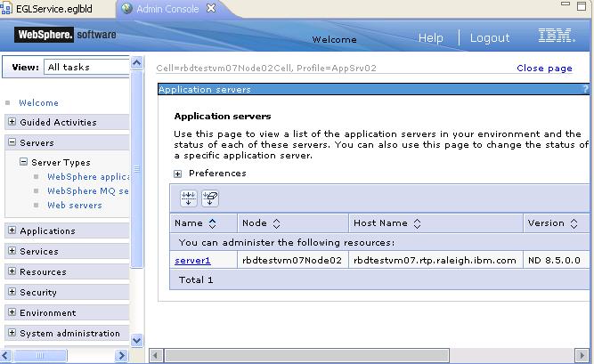Expand the Security section
594x364 pixels.
[x=12, y=292]
